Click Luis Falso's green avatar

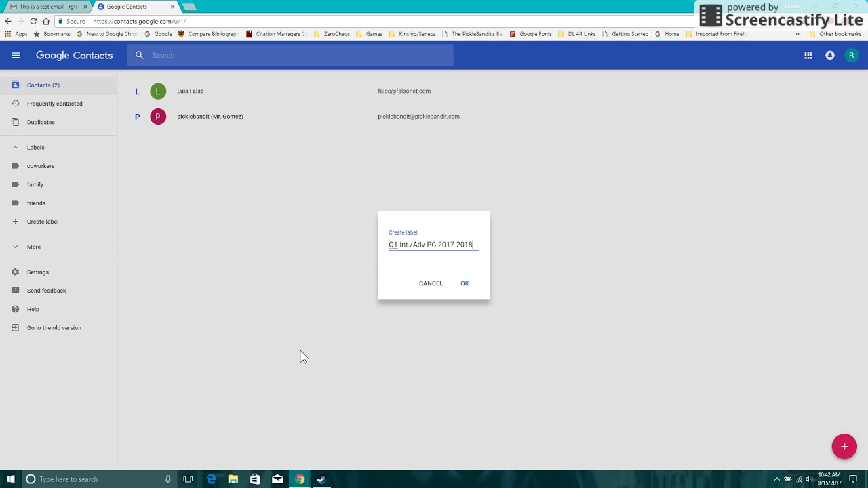coord(158,91)
